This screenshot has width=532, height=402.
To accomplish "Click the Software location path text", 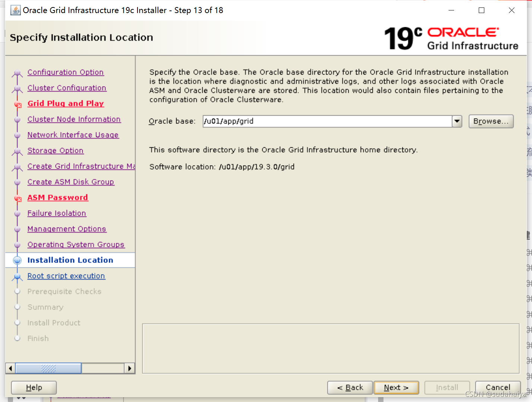I will 257,167.
